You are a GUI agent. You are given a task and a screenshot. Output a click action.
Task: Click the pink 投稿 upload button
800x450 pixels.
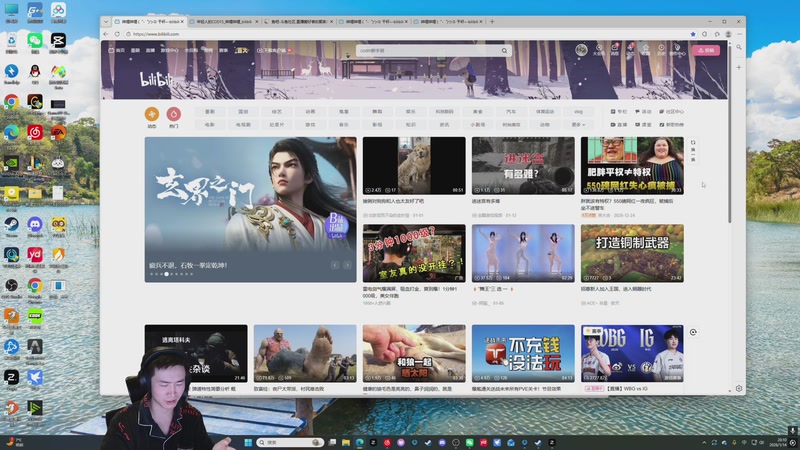pyautogui.click(x=706, y=50)
